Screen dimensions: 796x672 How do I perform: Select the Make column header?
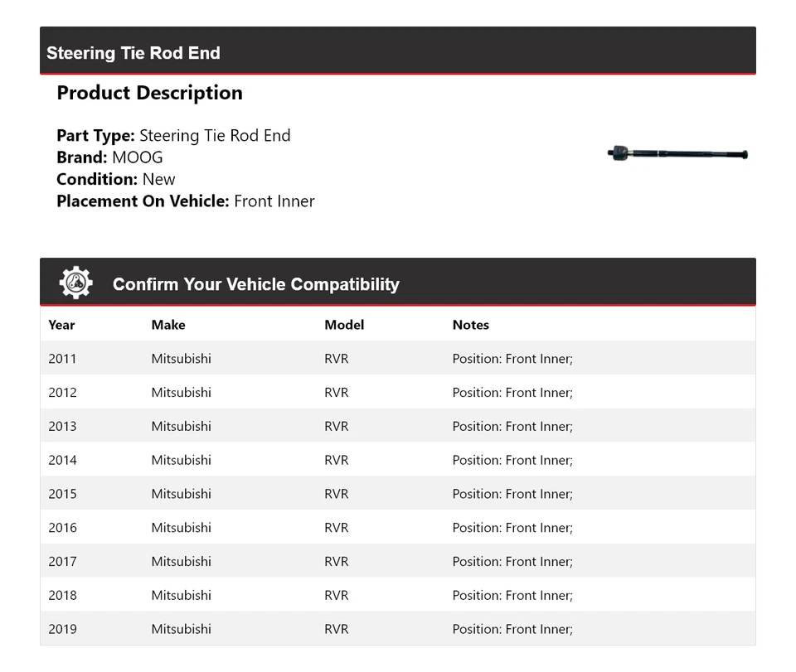click(x=168, y=325)
